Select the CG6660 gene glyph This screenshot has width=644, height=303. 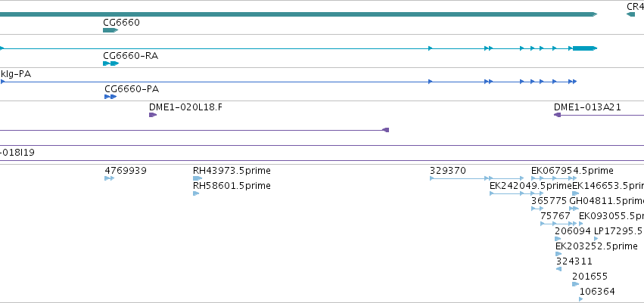pos(110,30)
